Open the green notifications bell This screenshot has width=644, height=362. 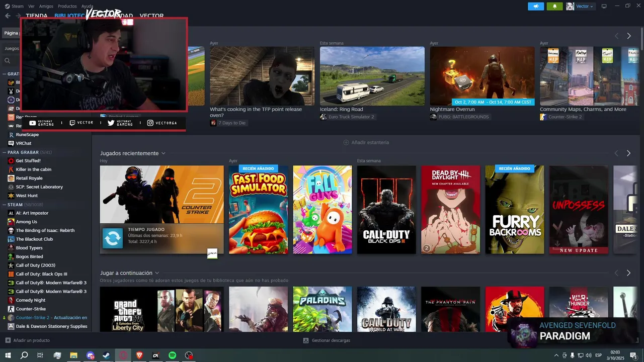[555, 6]
